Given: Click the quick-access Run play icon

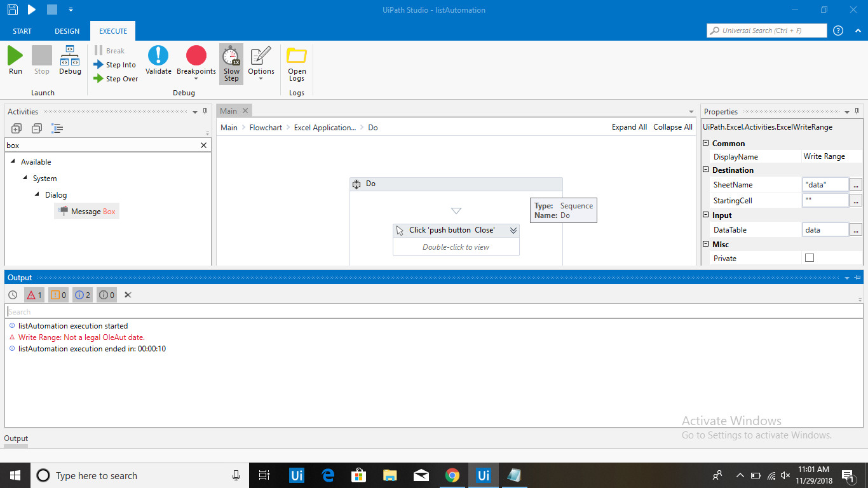Looking at the screenshot, I should 32,10.
